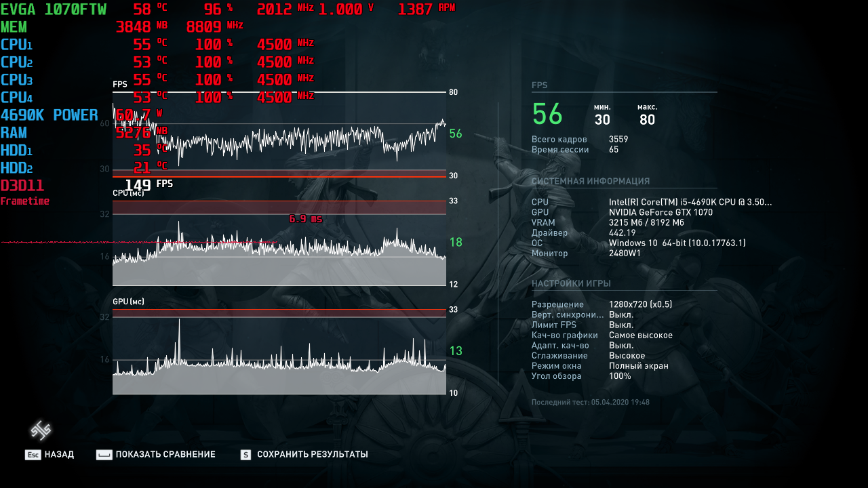Screen dimensions: 868x488
Task: Click the 6.9 ms frametime readout
Action: [x=306, y=219]
